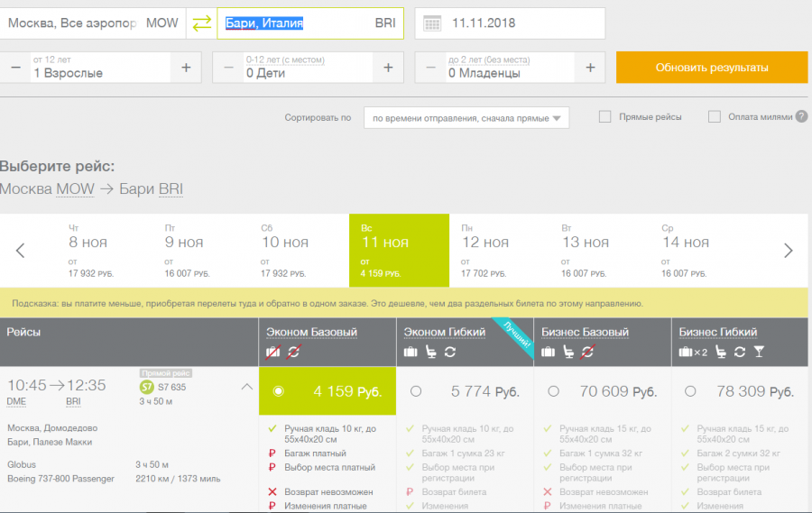Decrease adult passenger count
Viewport: 812px width, 513px height.
15,68
